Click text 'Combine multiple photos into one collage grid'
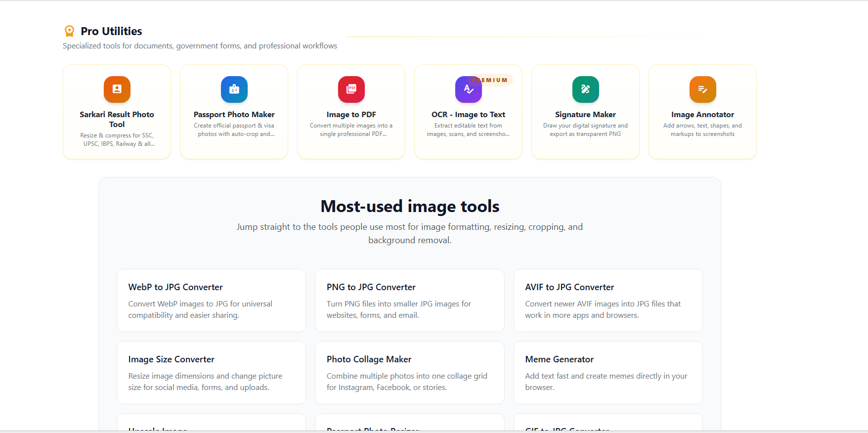 (x=407, y=376)
